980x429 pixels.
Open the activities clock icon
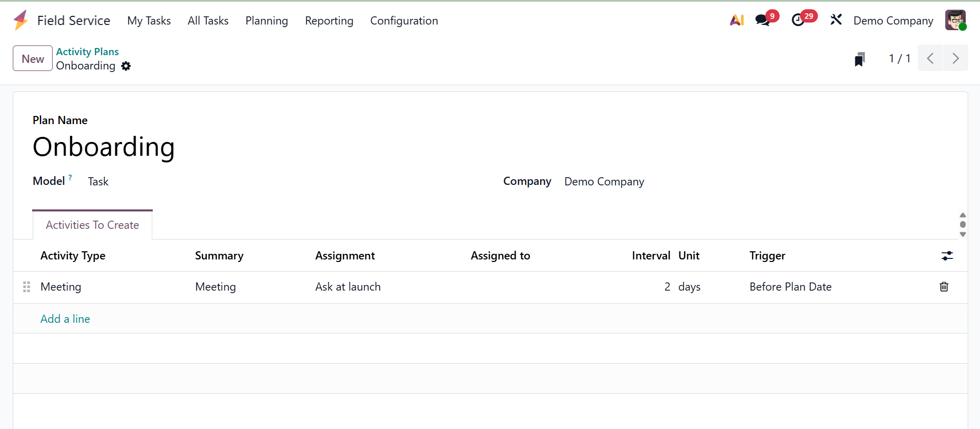point(798,20)
